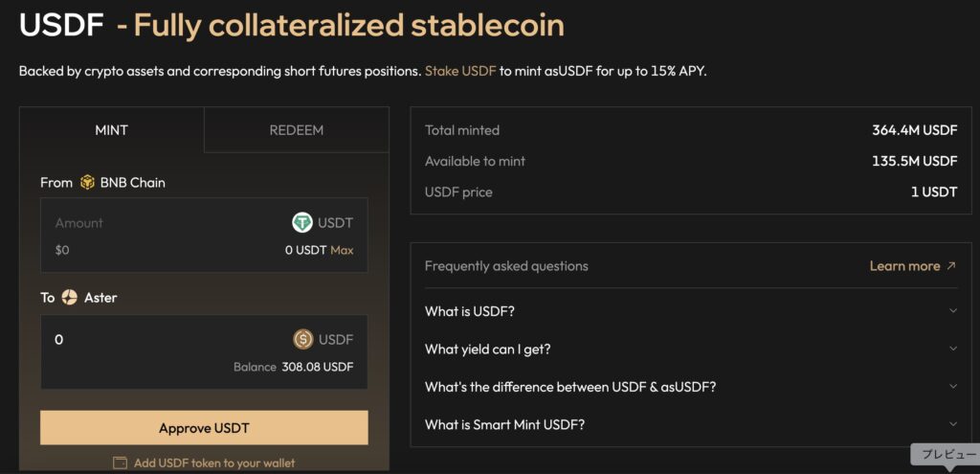Click the Aster logo icon

[69, 298]
